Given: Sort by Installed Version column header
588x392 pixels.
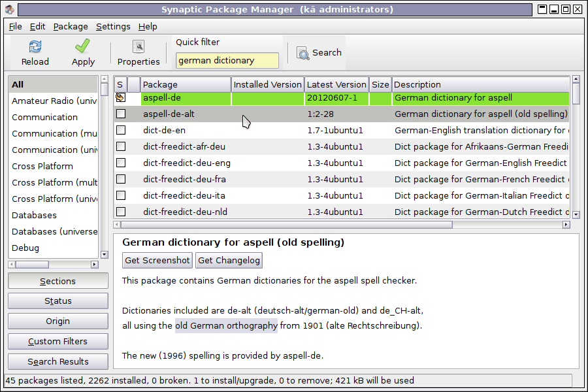Looking at the screenshot, I should [267, 84].
